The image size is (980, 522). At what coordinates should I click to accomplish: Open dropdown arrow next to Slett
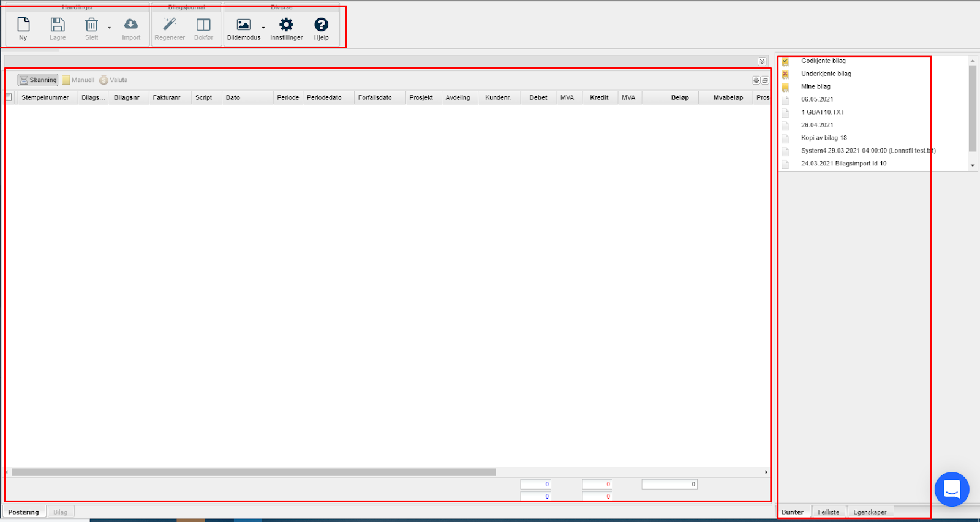pos(110,28)
